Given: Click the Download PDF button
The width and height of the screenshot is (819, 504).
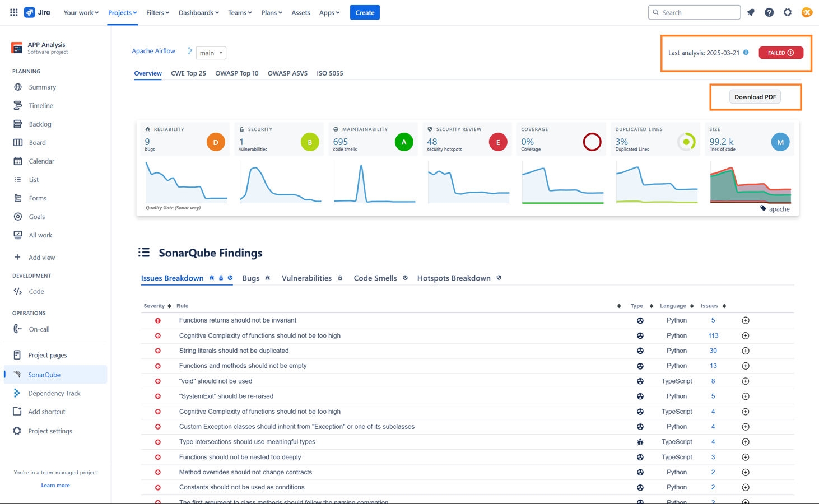Looking at the screenshot, I should tap(755, 96).
